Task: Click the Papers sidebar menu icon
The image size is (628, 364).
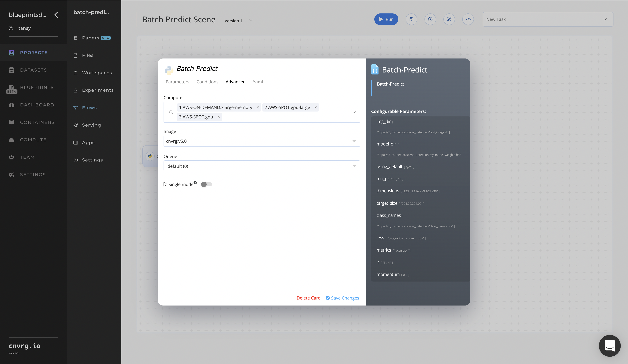Action: click(76, 38)
